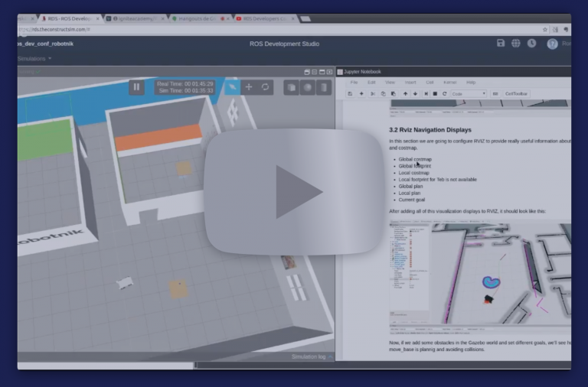Open a new browser tab
Image resolution: width=588 pixels, height=387 pixels.
pyautogui.click(x=305, y=18)
